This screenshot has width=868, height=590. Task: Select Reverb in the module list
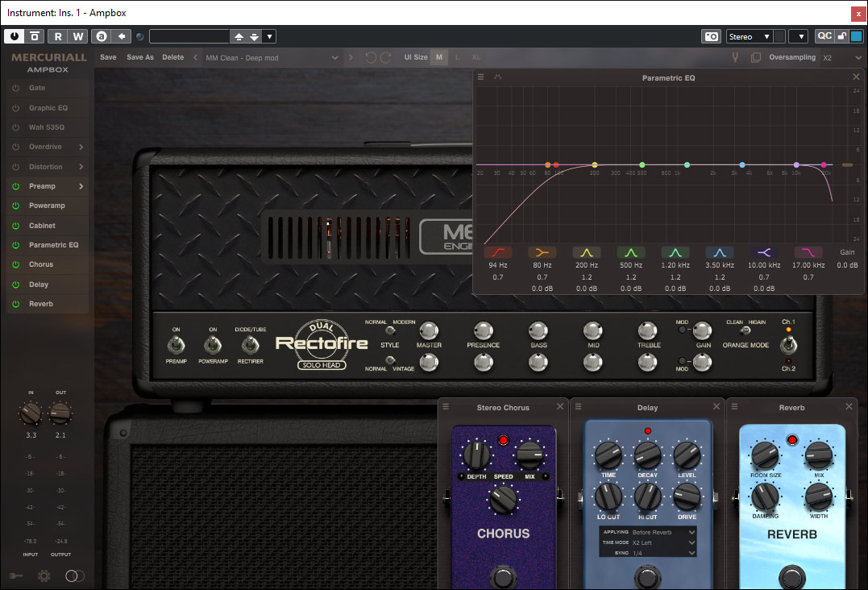click(41, 304)
